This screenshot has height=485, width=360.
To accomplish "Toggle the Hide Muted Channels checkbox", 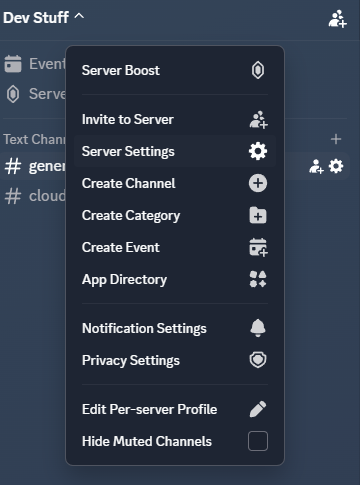I will pos(258,441).
